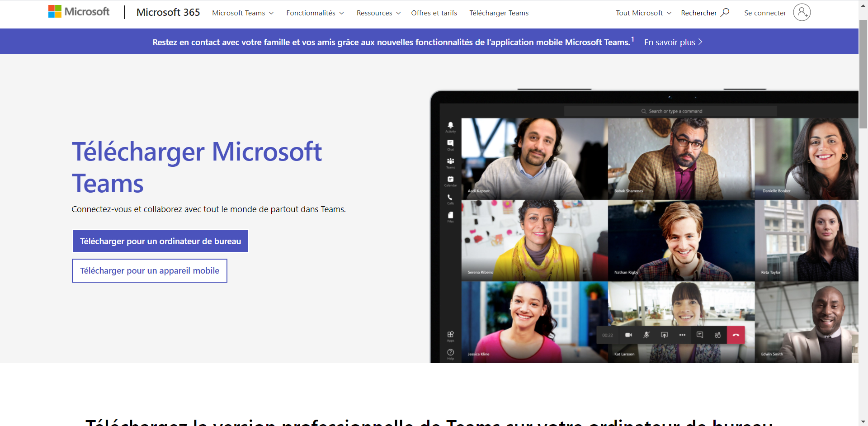Click the 00:22 call timer
Viewport: 868px width, 426px height.
tap(608, 335)
